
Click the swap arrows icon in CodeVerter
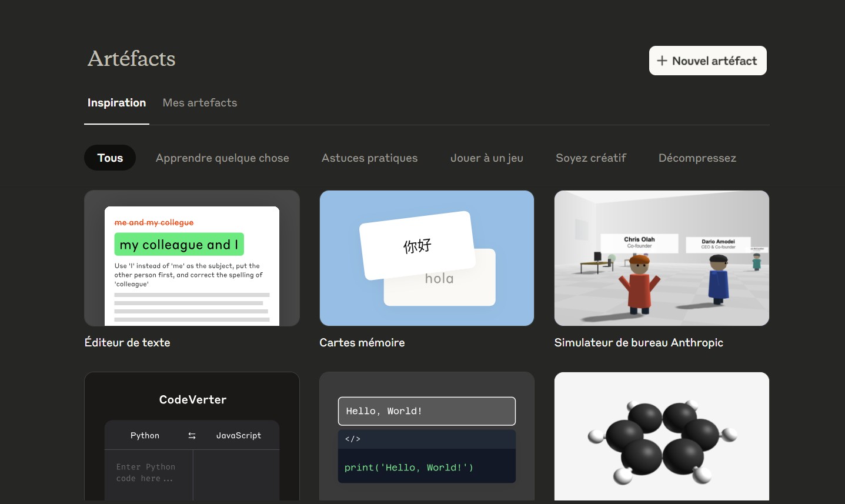[x=192, y=436]
